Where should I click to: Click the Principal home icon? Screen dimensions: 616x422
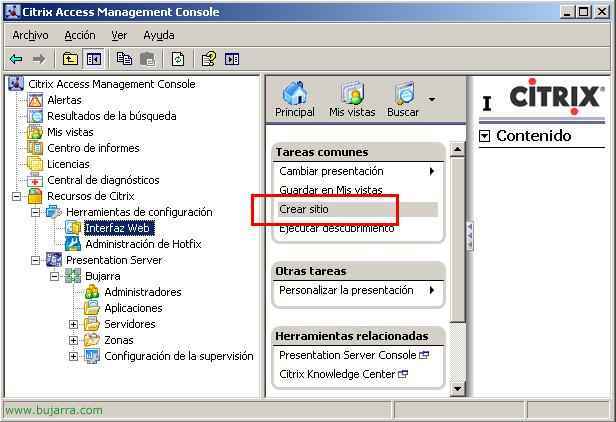pyautogui.click(x=295, y=99)
